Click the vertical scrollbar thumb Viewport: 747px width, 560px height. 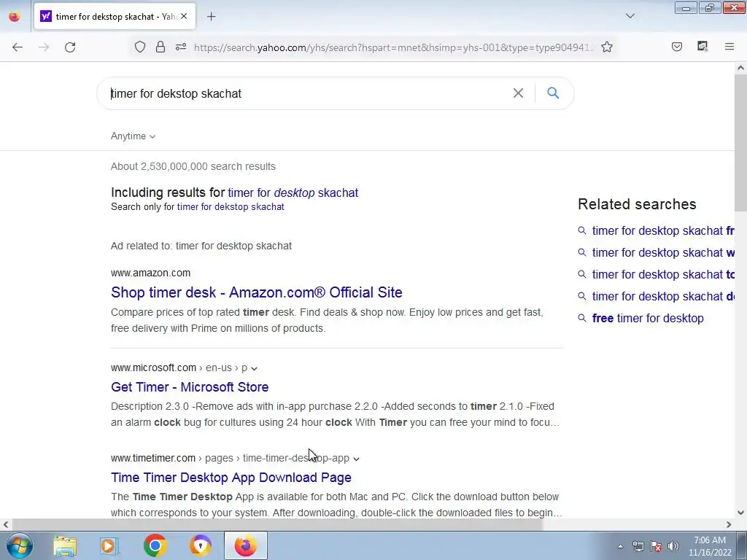(741, 142)
